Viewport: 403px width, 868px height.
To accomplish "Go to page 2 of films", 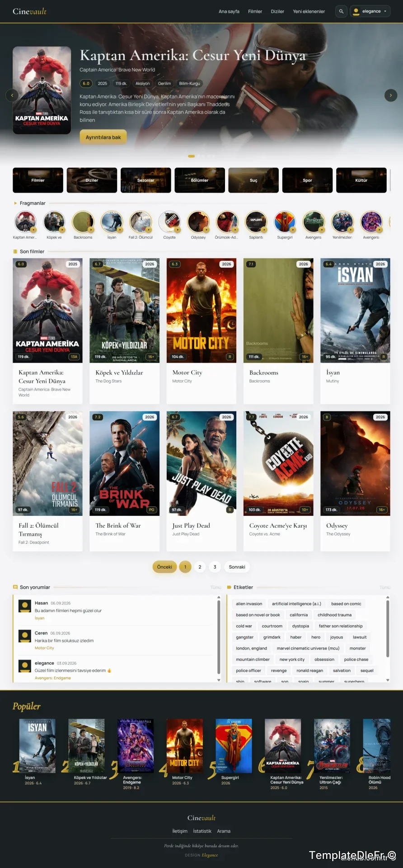I will tap(200, 567).
